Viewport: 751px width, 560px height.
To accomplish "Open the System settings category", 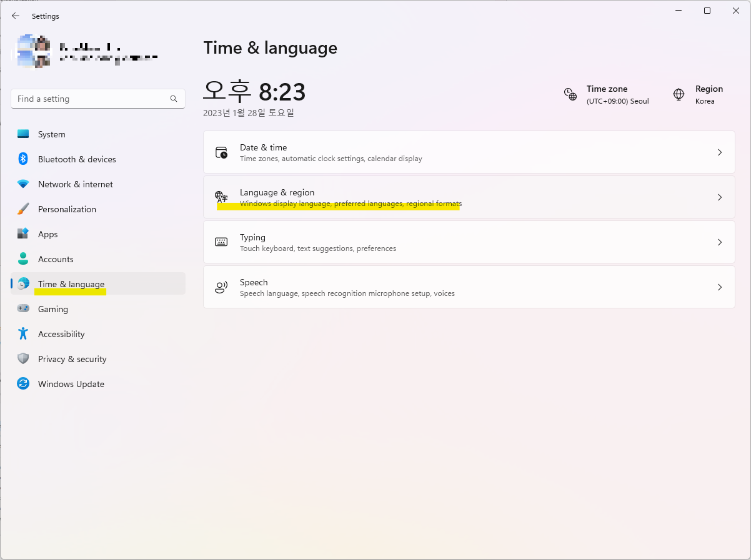I will (98, 134).
